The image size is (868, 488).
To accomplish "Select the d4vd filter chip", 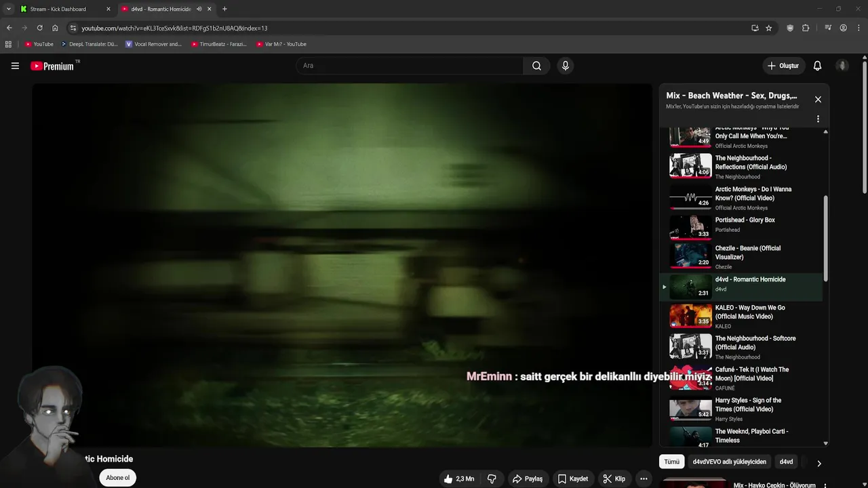I will [x=786, y=462].
